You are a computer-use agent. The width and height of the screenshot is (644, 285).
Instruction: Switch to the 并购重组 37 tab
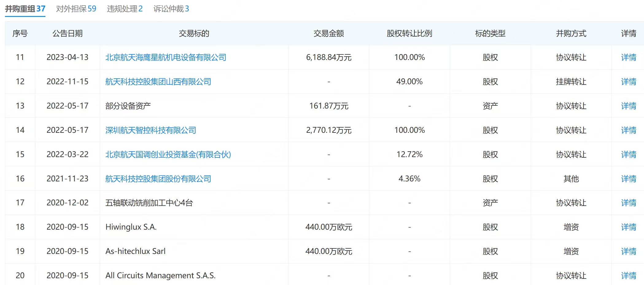click(x=25, y=9)
